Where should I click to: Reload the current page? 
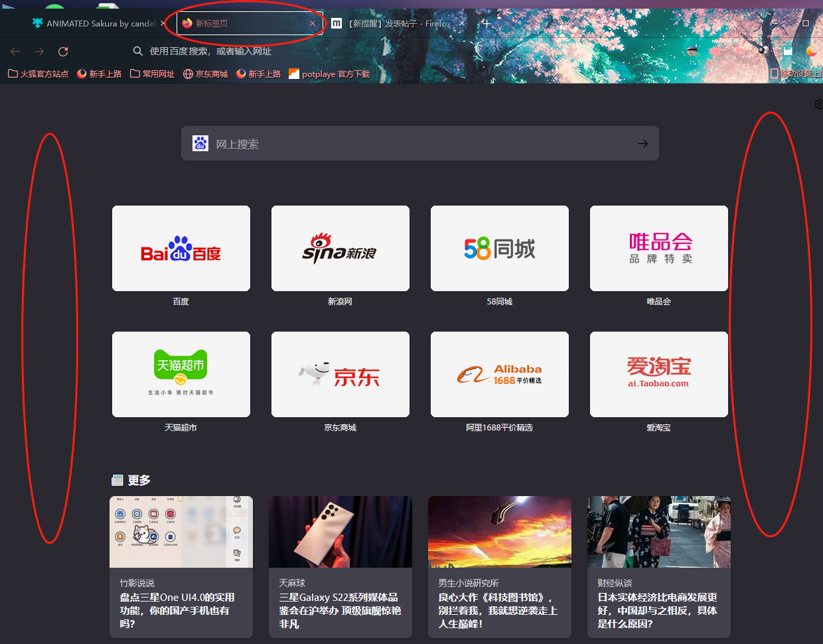click(63, 51)
